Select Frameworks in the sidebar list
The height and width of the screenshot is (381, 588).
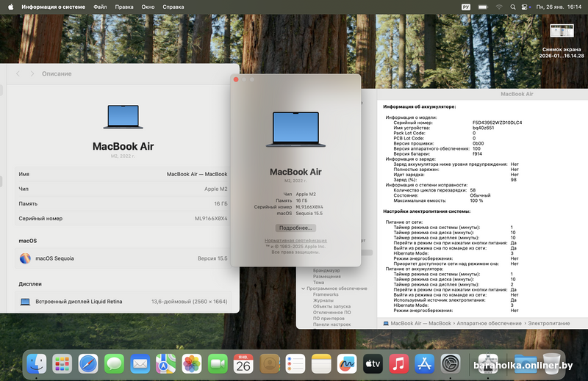coord(326,294)
